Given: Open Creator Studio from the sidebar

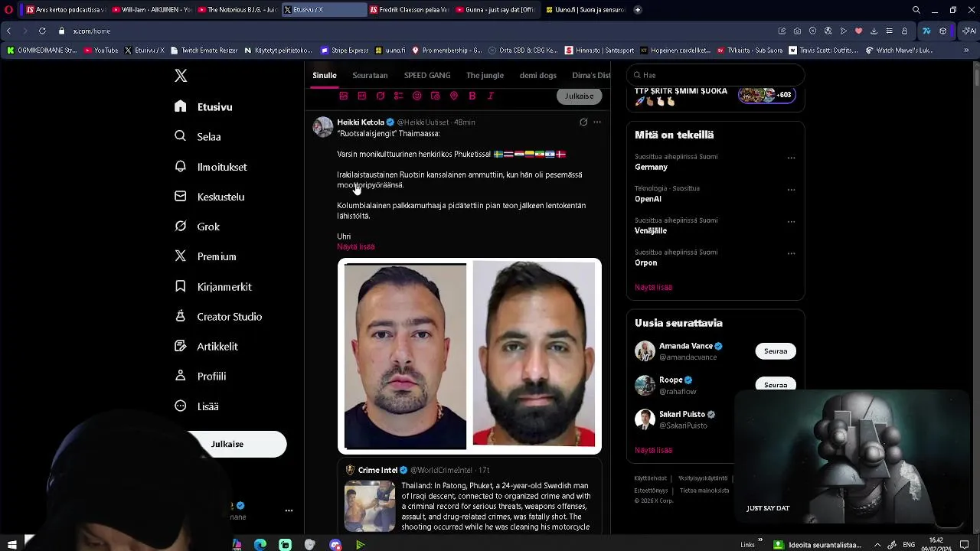Looking at the screenshot, I should (x=218, y=316).
